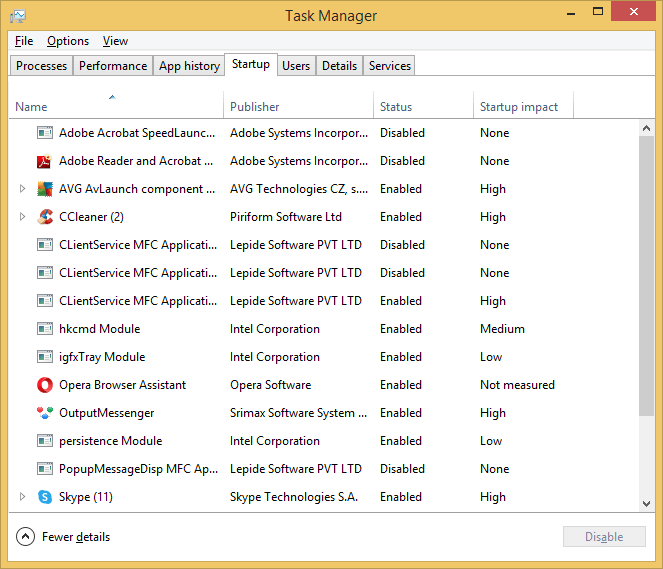Switch to the Services tab
Viewport: 663px width, 569px height.
pos(389,66)
